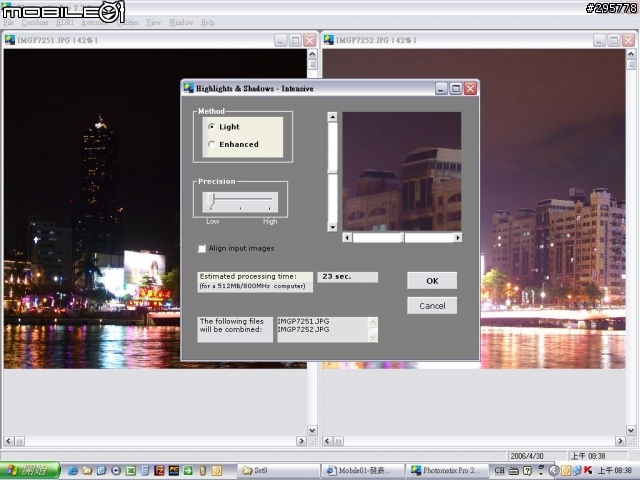Viewport: 640px width, 480px height.
Task: Click the taskbar clock
Action: point(615,471)
